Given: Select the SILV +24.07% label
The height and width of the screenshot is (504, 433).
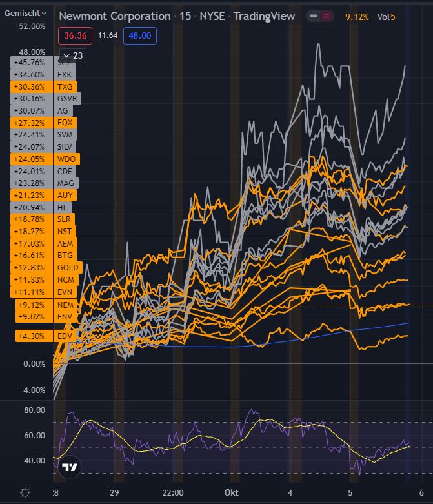Looking at the screenshot, I should coord(43,147).
